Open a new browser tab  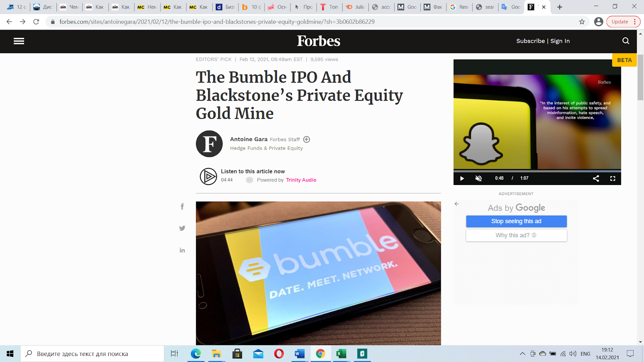click(559, 7)
